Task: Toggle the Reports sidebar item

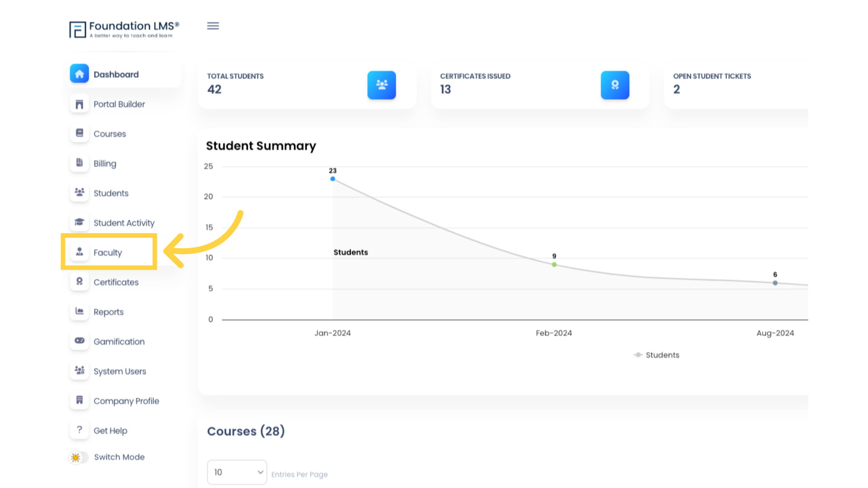Action: [108, 312]
